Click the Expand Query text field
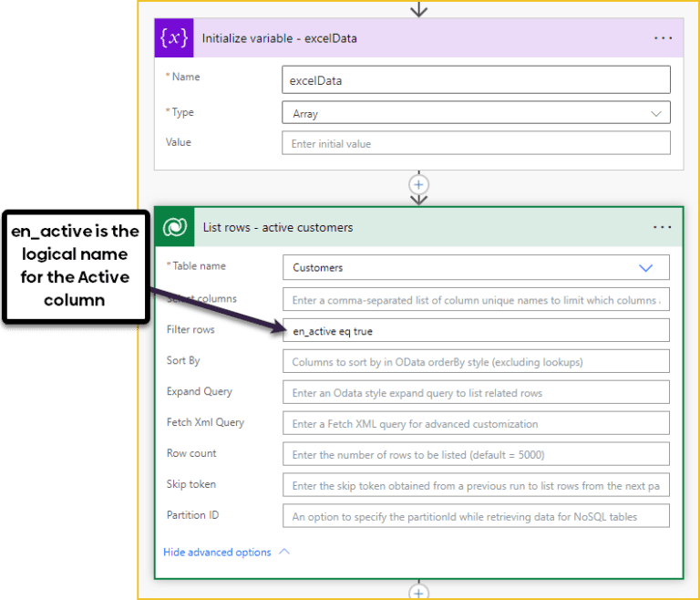700x600 pixels. (x=476, y=393)
